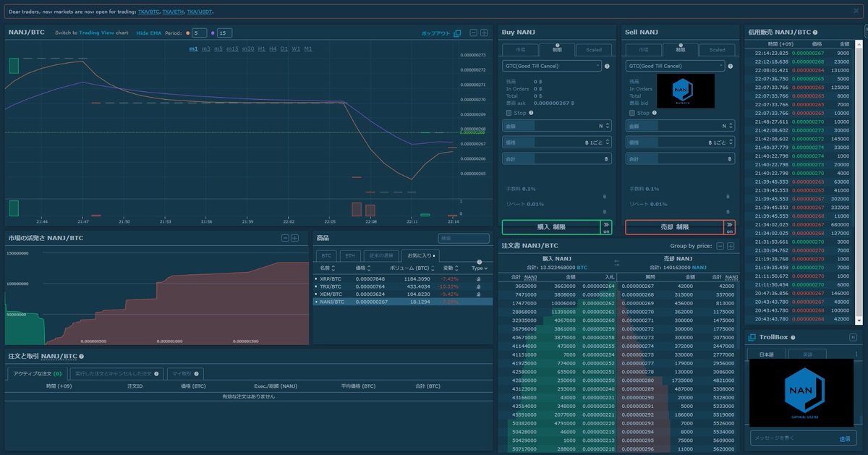Open help icon on trade history title
The height and width of the screenshot is (455, 868).
(x=815, y=33)
